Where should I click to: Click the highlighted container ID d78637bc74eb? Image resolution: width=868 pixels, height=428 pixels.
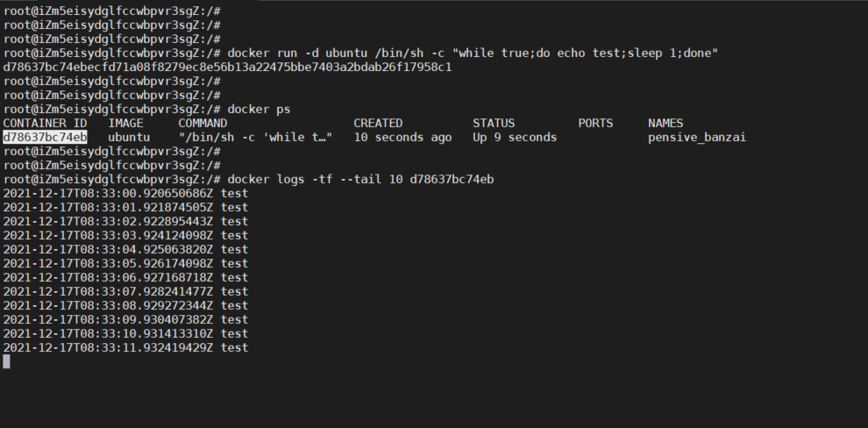(x=45, y=137)
